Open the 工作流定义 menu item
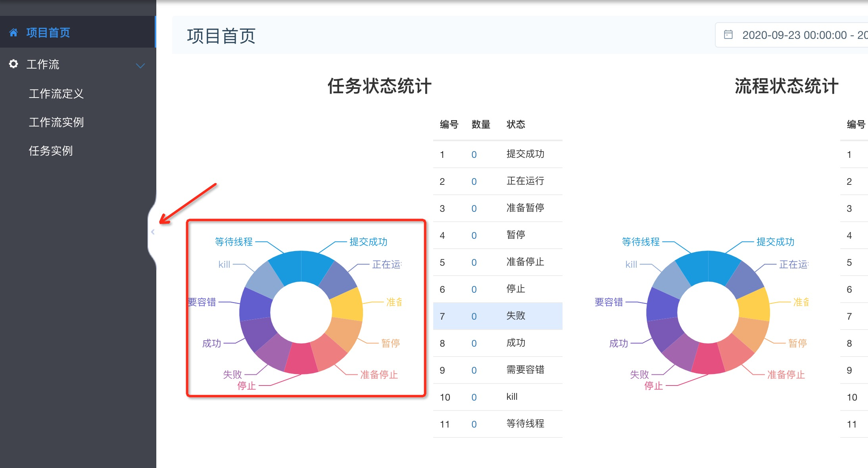 click(x=56, y=94)
